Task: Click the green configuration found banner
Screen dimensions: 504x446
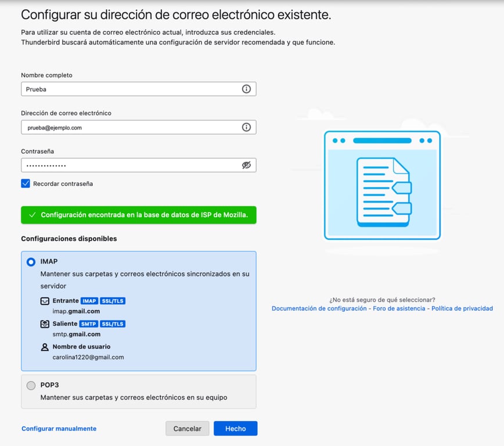Action: [139, 215]
